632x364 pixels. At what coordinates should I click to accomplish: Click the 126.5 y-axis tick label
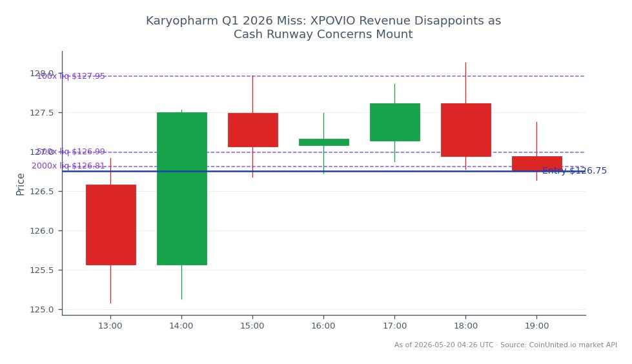click(x=41, y=192)
